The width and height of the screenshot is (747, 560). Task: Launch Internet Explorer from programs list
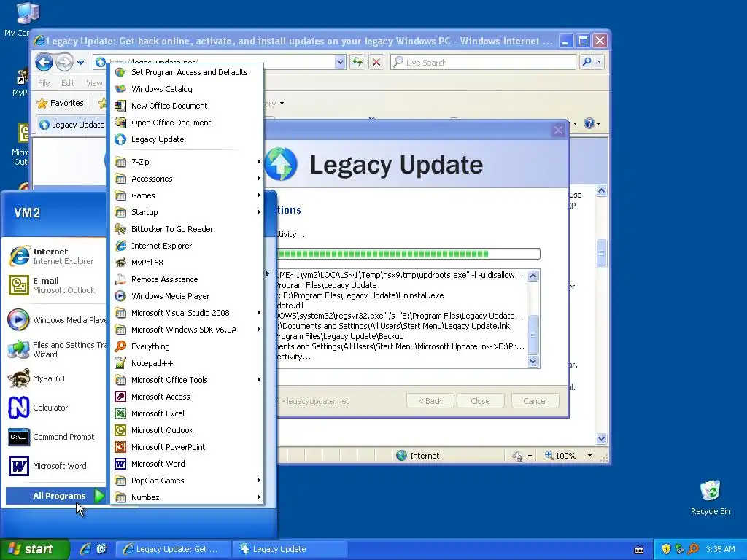coord(187,246)
